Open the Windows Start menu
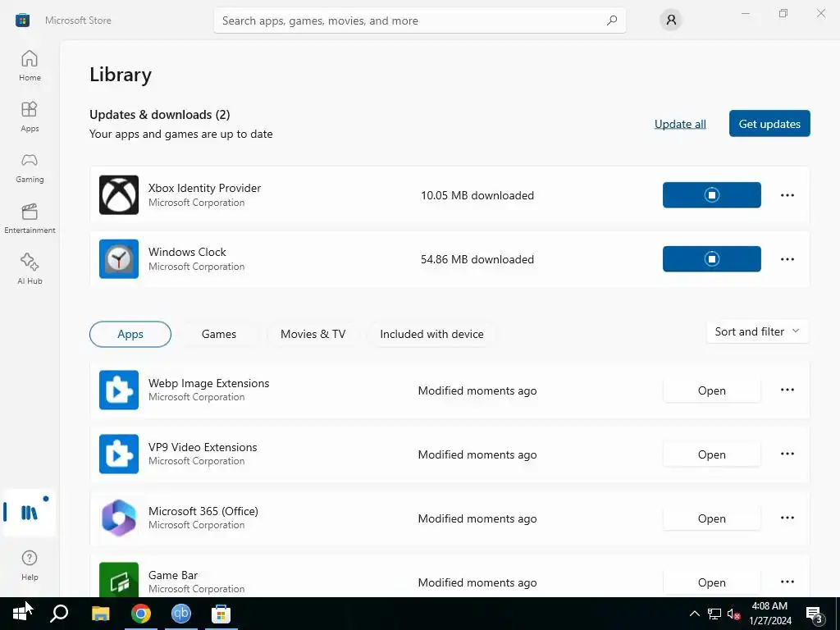The width and height of the screenshot is (840, 630). (x=20, y=614)
